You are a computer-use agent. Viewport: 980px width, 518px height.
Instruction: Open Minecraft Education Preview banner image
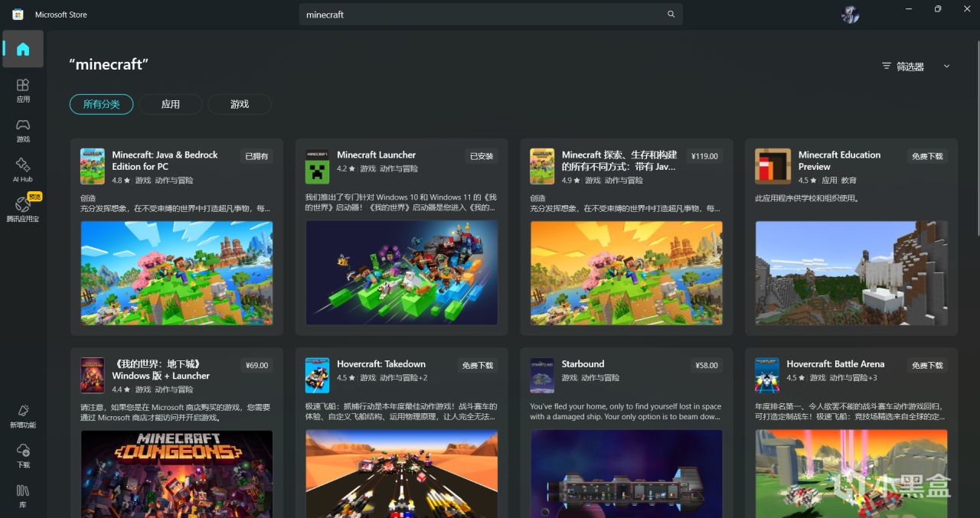[x=851, y=273]
